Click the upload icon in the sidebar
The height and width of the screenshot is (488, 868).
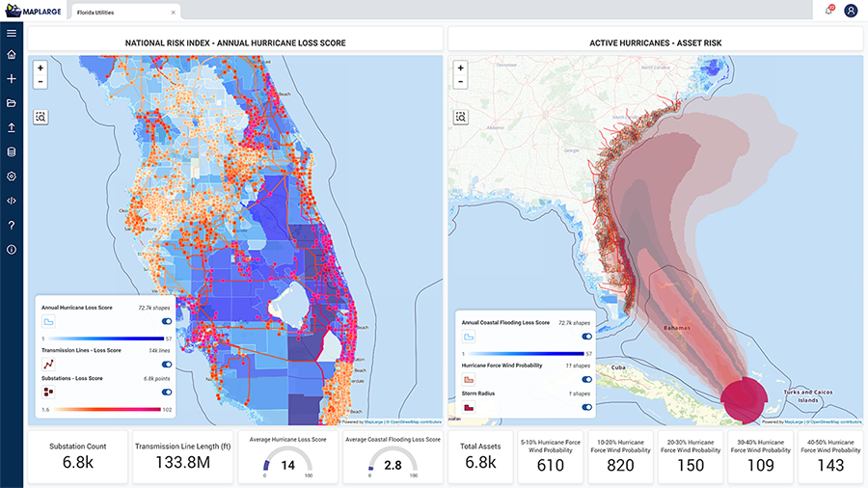(12, 127)
